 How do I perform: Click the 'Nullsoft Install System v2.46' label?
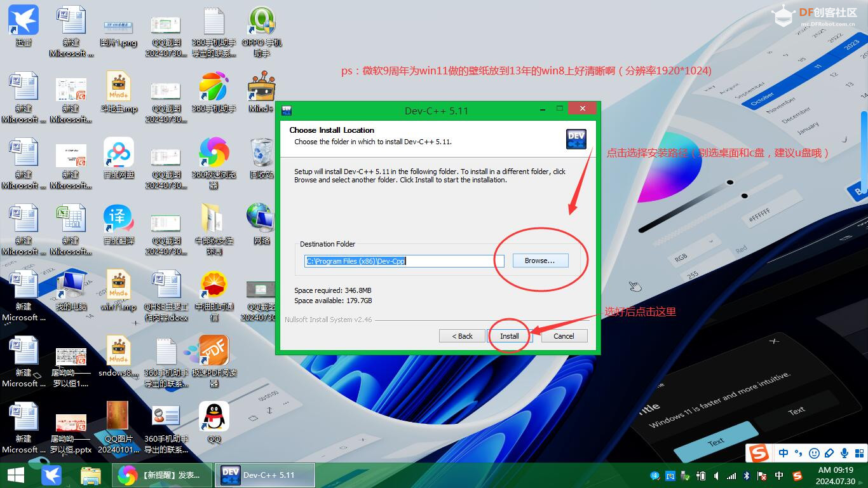pyautogui.click(x=329, y=320)
